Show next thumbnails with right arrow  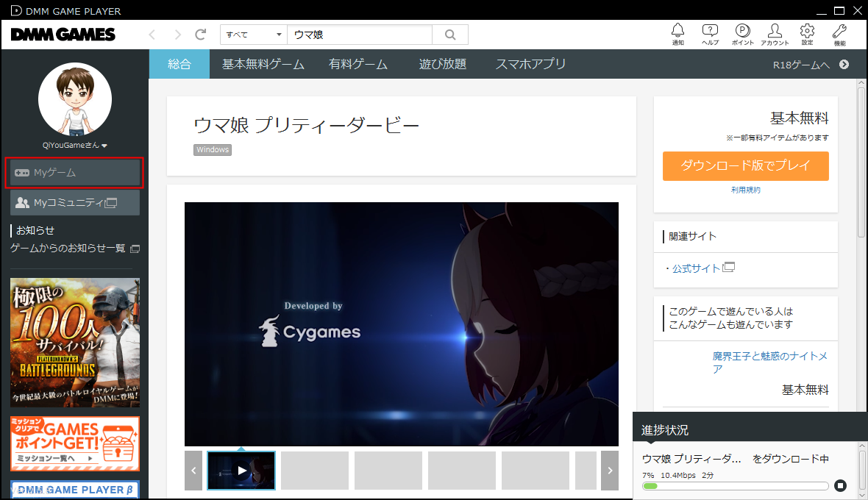tap(610, 471)
